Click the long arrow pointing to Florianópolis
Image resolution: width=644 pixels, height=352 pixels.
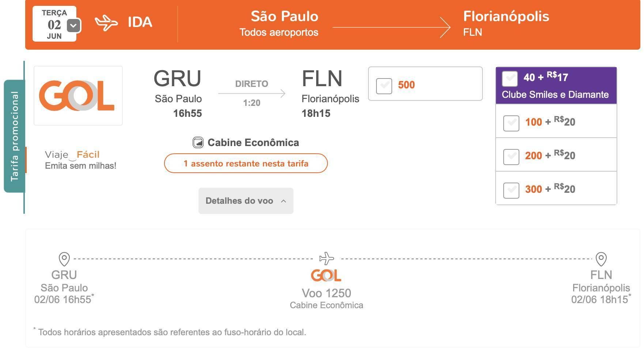391,27
